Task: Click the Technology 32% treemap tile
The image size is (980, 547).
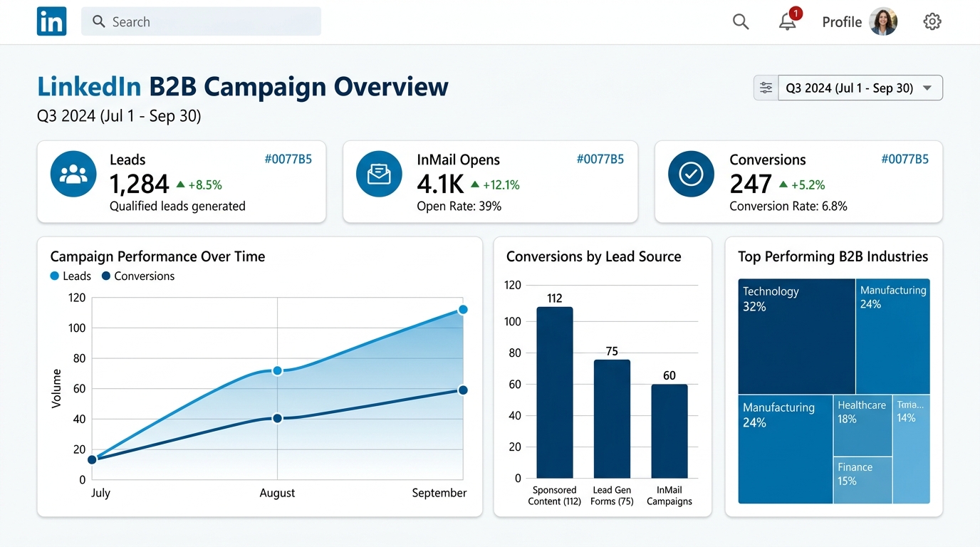Action: pos(796,336)
